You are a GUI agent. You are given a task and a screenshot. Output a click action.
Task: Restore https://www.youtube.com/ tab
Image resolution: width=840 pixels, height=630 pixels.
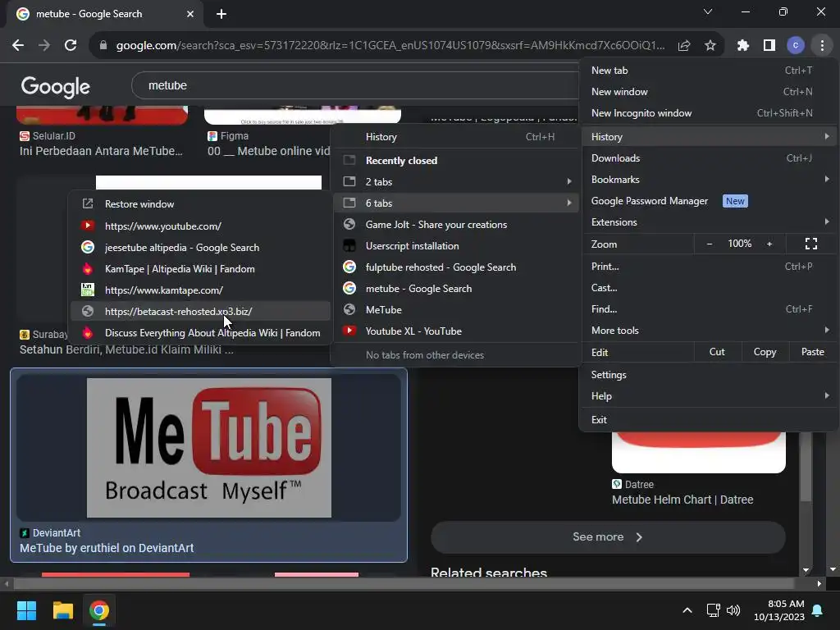(x=200, y=226)
